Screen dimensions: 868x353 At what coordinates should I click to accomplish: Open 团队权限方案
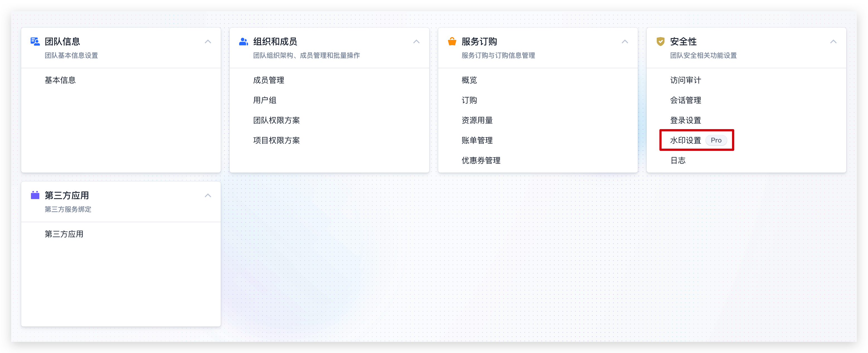tap(276, 120)
